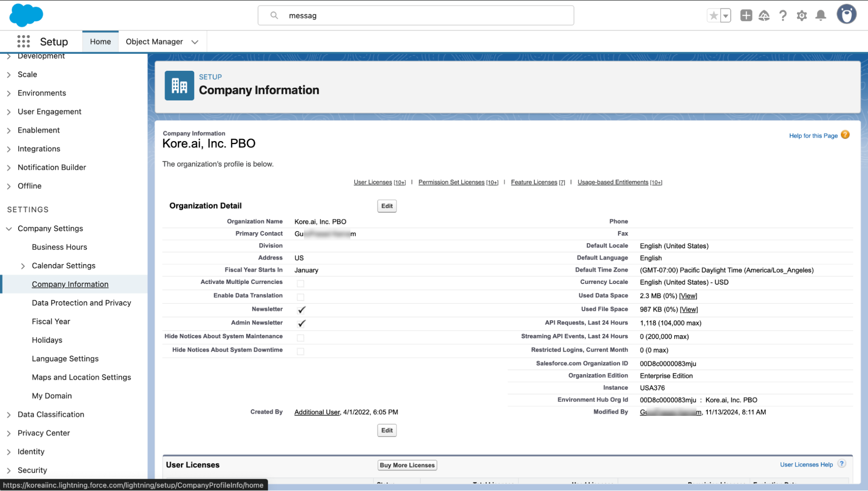Viewport: 868px width, 491px height.
Task: Click Edit button beside Organization Detail
Action: coord(386,206)
